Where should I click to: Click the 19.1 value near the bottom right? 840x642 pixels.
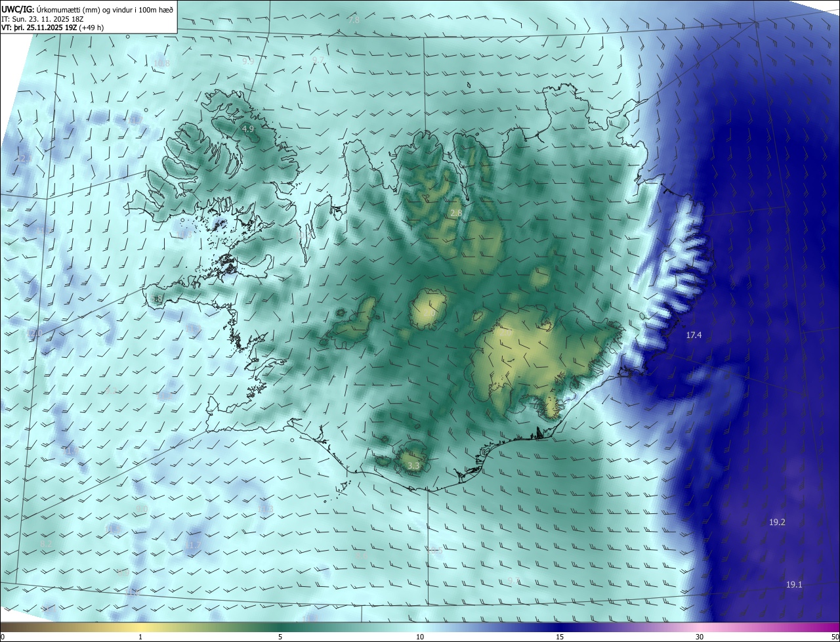click(x=794, y=584)
